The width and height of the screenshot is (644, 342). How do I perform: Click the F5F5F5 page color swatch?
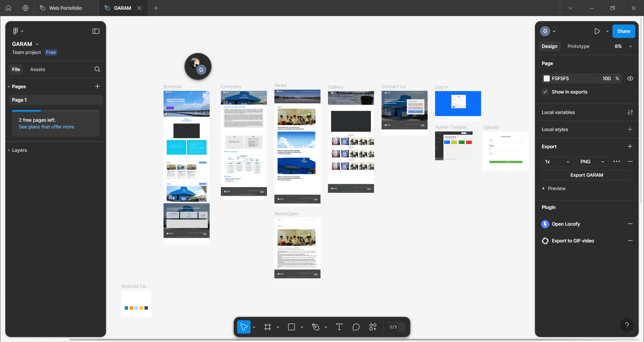pyautogui.click(x=547, y=78)
